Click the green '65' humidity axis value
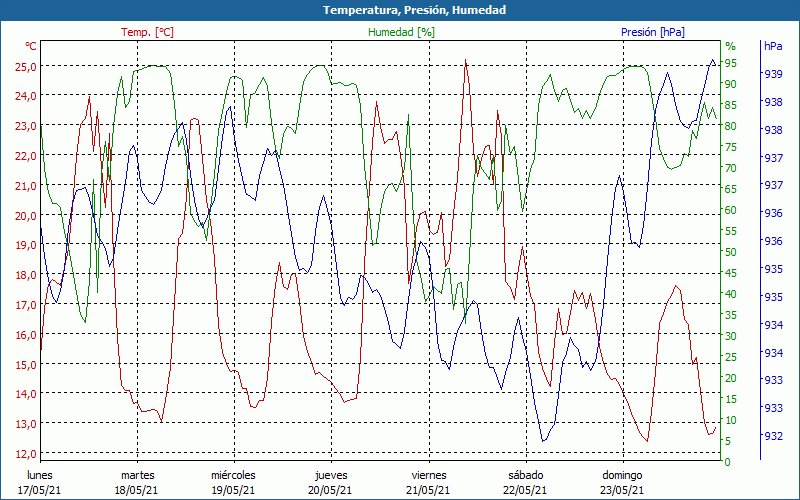The height and width of the screenshot is (500, 800). click(x=731, y=189)
